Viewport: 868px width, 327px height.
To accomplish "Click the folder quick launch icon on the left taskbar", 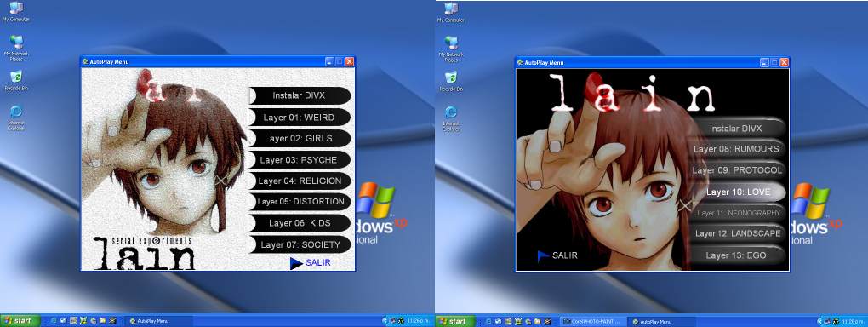I will pos(102,320).
